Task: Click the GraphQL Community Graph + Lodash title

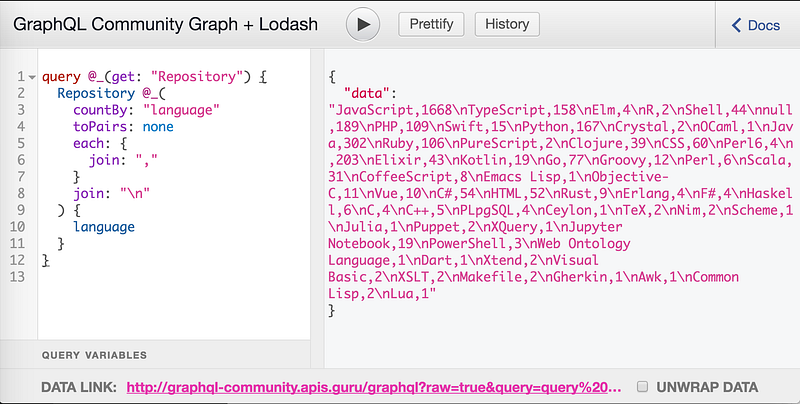Action: point(166,25)
